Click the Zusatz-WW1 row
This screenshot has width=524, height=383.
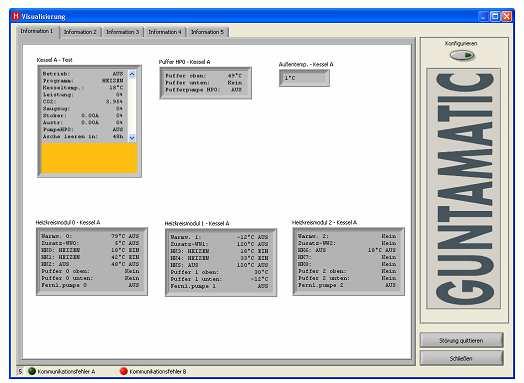[x=220, y=244]
